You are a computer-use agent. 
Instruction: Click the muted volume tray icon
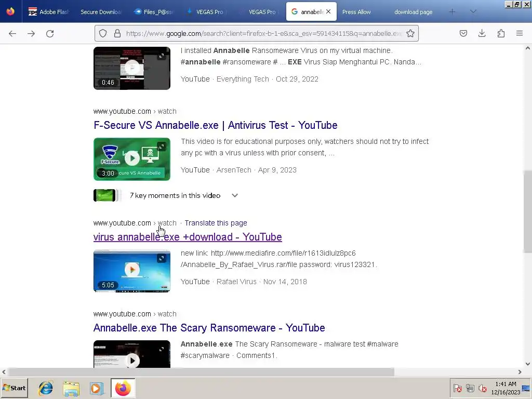tap(482, 388)
